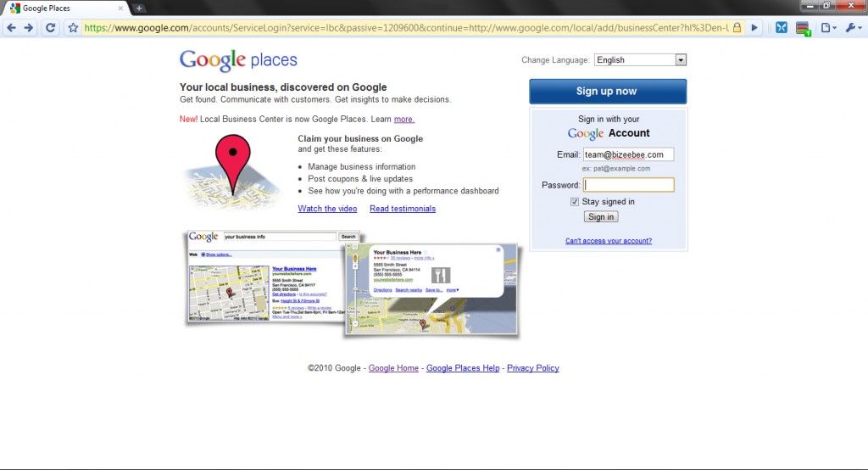
Task: Open Can't access your account link
Action: point(609,241)
